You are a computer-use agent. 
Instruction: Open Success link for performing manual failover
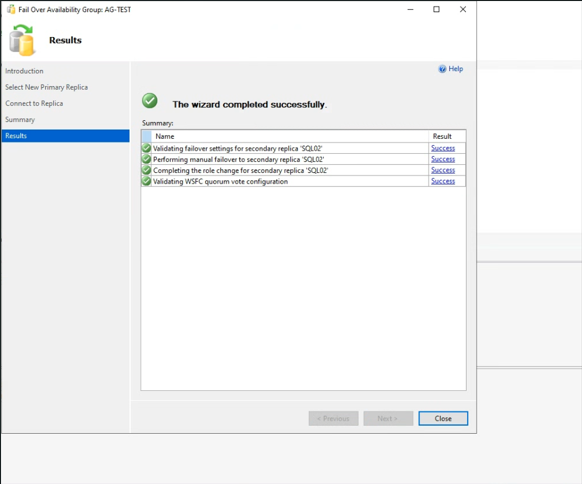pos(443,159)
